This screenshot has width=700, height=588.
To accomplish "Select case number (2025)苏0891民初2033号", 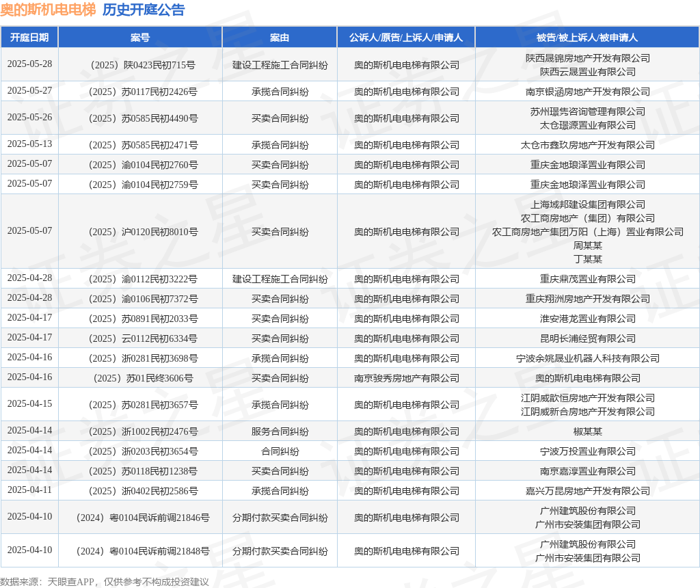I will 143,319.
